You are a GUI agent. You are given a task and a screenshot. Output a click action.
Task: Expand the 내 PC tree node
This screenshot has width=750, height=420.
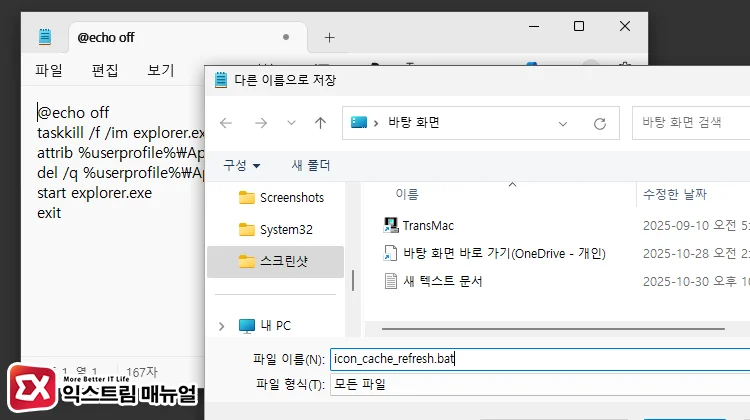click(x=221, y=326)
